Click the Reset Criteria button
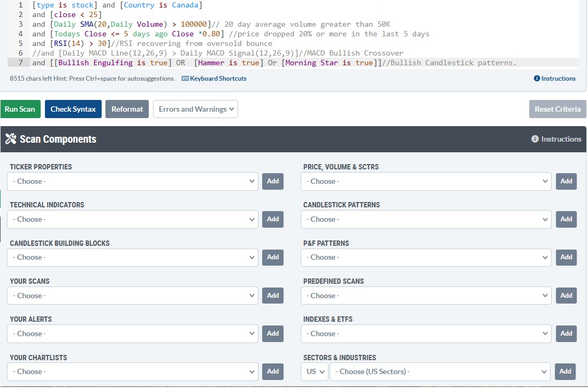 pos(557,109)
